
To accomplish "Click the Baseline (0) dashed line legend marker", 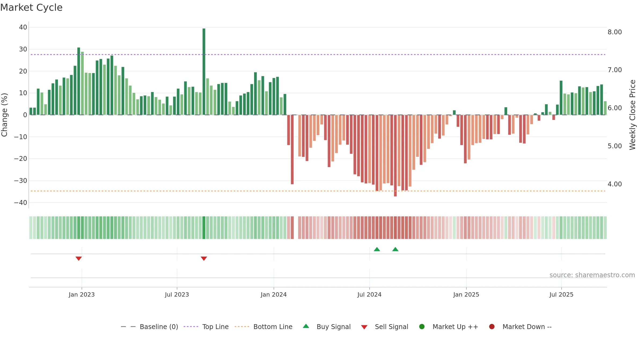I will pyautogui.click(x=128, y=327).
